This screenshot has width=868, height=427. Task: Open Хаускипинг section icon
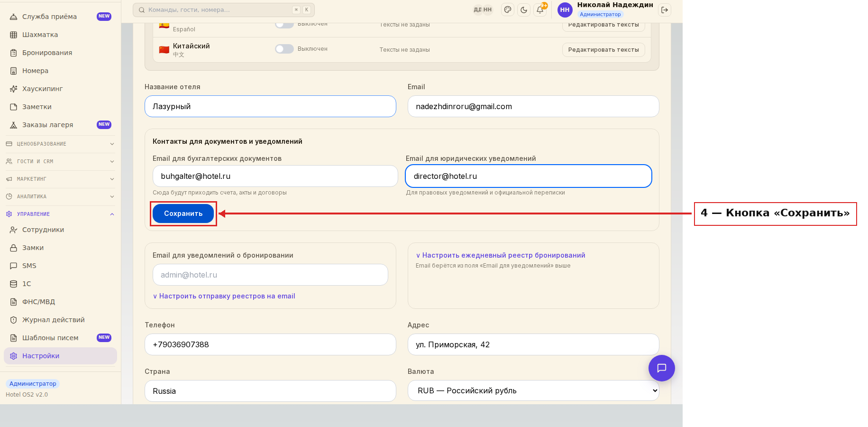14,89
